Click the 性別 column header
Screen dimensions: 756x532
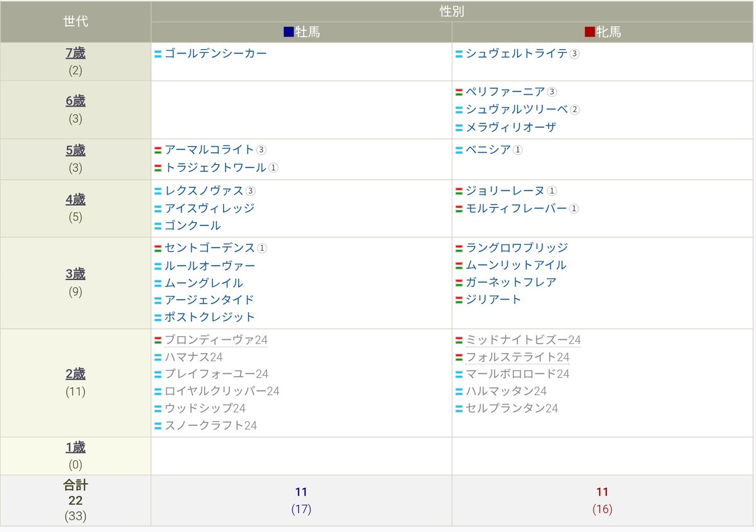click(x=452, y=11)
